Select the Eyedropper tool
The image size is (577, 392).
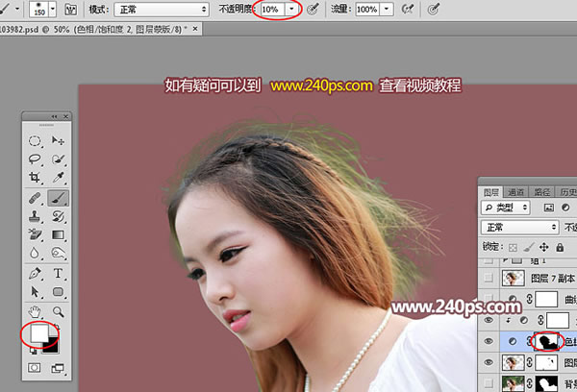tap(58, 177)
